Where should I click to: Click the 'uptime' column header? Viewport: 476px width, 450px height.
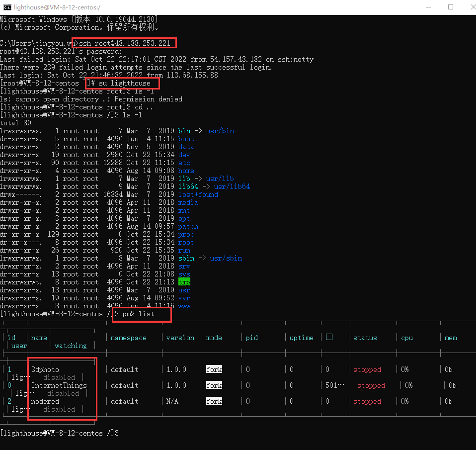[x=302, y=338]
